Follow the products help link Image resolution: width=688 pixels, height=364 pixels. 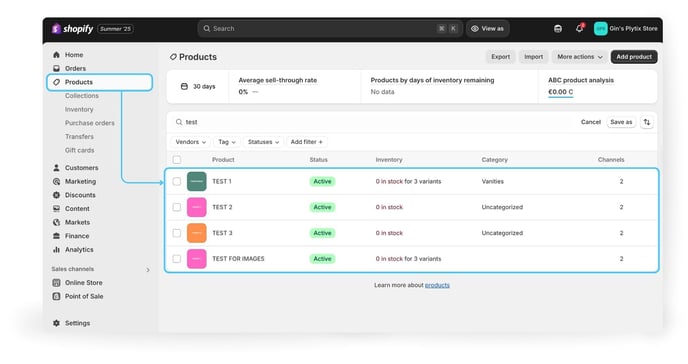point(437,285)
